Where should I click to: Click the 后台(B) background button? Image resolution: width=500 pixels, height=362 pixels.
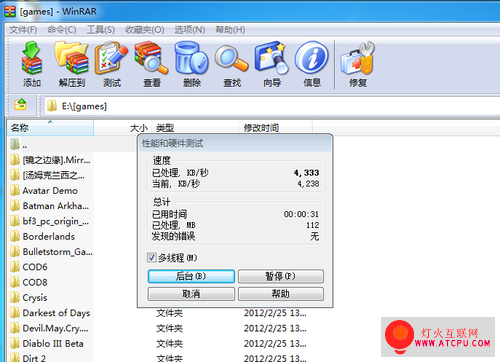click(x=191, y=276)
